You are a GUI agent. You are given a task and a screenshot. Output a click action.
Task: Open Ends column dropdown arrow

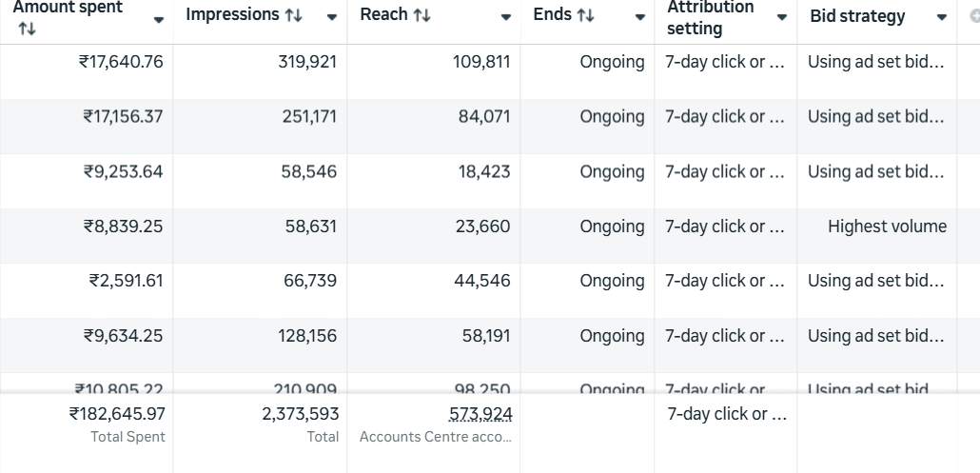[x=640, y=17]
